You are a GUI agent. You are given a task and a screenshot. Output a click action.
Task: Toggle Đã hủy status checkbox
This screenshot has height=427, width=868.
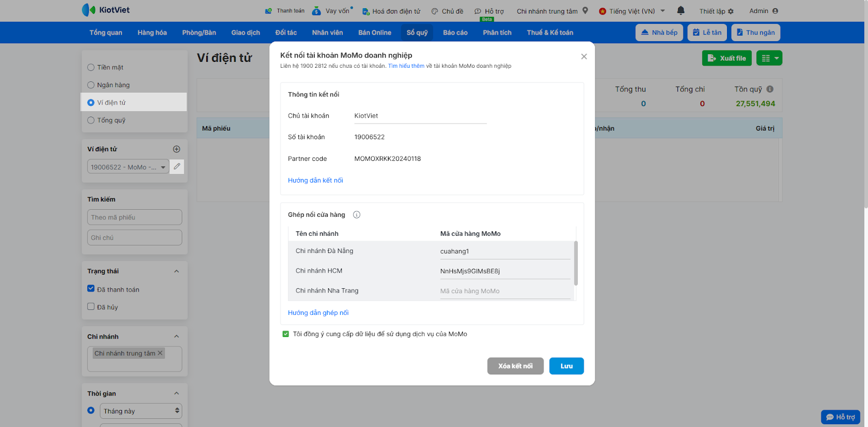91,307
